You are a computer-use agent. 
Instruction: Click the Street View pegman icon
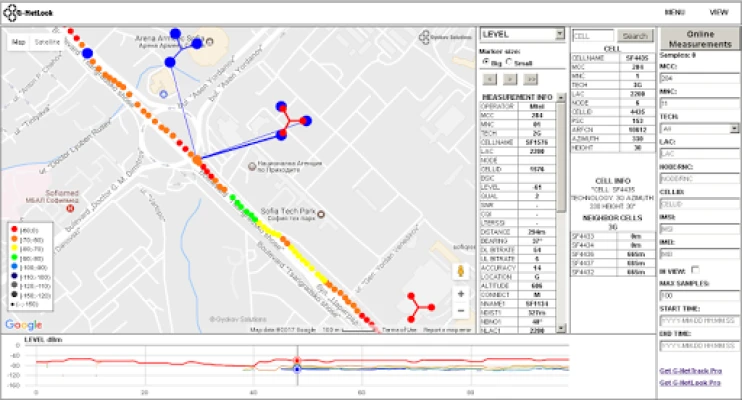(x=459, y=272)
